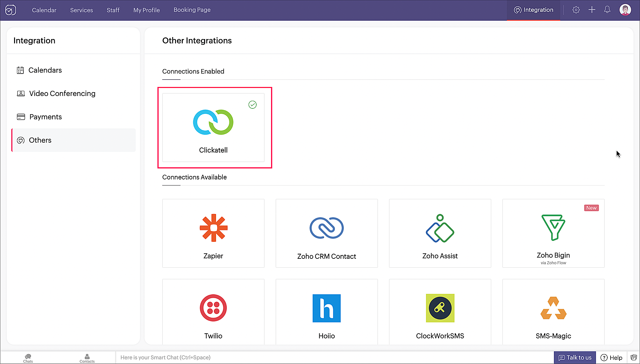Viewport: 640px width, 364px height.
Task: Select Payments in sidebar
Action: (x=73, y=117)
